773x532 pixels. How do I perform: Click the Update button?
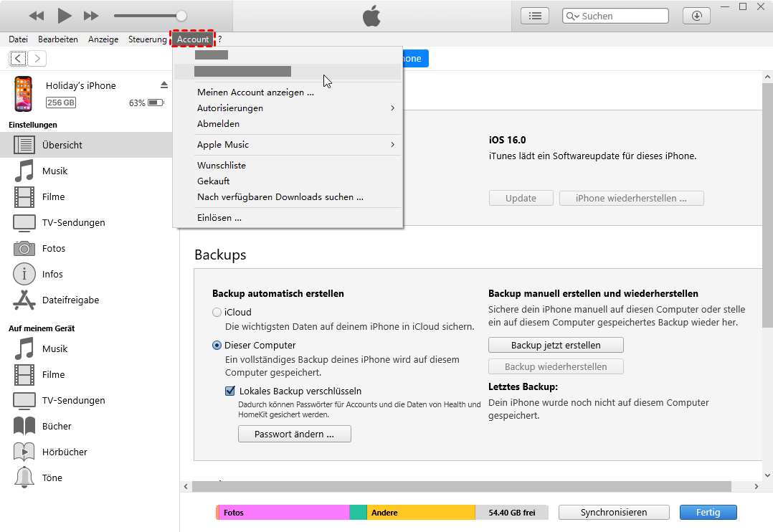521,198
